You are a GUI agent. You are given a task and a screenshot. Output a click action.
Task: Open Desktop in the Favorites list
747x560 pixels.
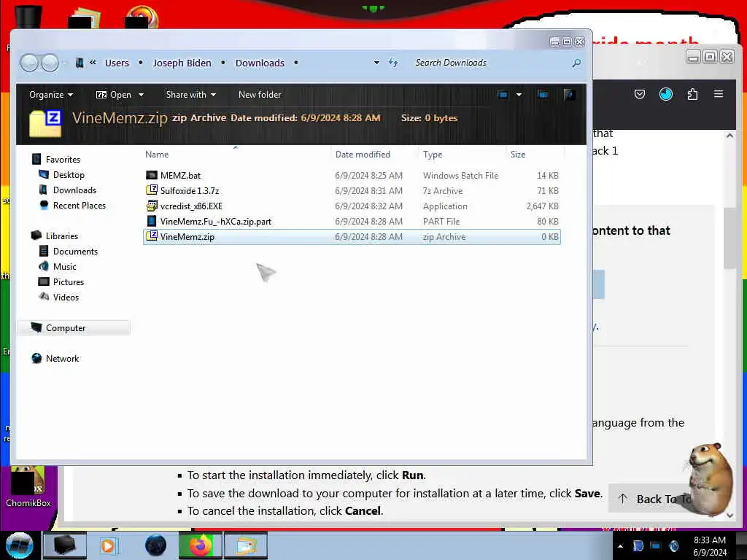[69, 175]
